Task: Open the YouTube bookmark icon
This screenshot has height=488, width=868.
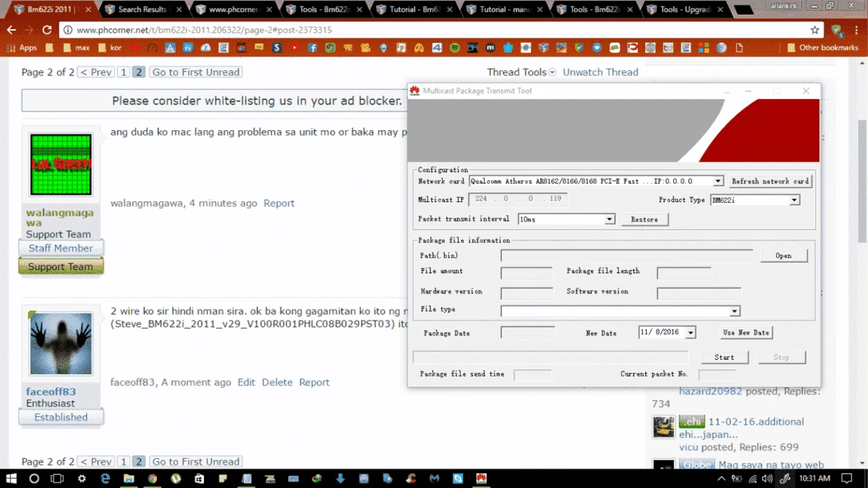Action: pos(294,48)
